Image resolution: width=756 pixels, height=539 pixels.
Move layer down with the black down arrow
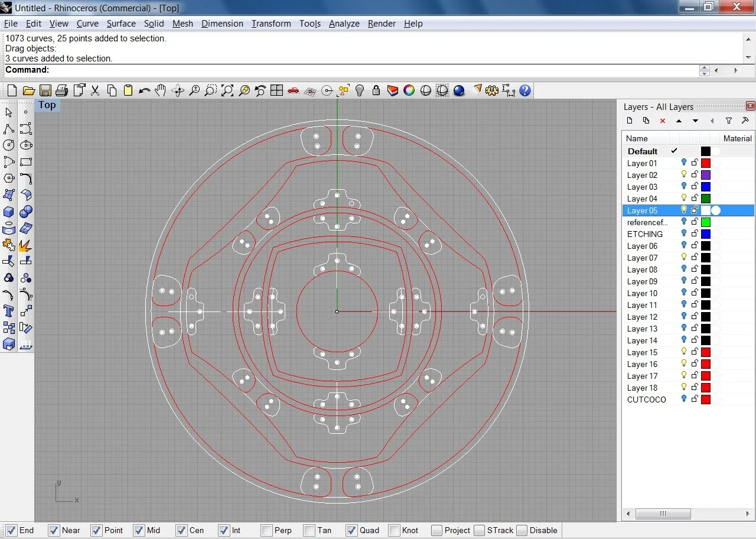tap(696, 121)
